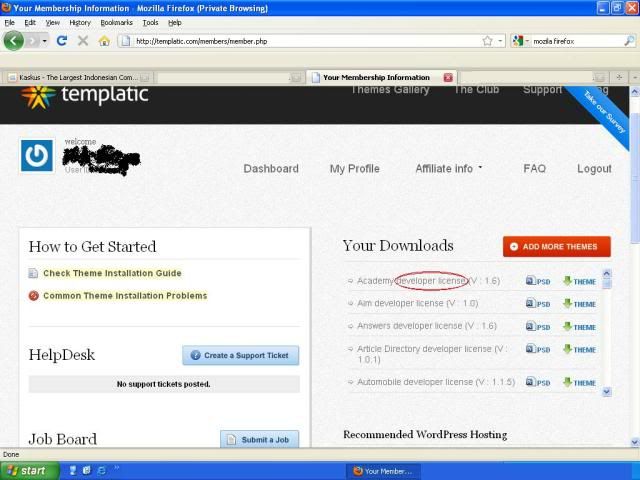Download PSD for Article Directory license
This screenshot has height=480, width=640.
538,349
